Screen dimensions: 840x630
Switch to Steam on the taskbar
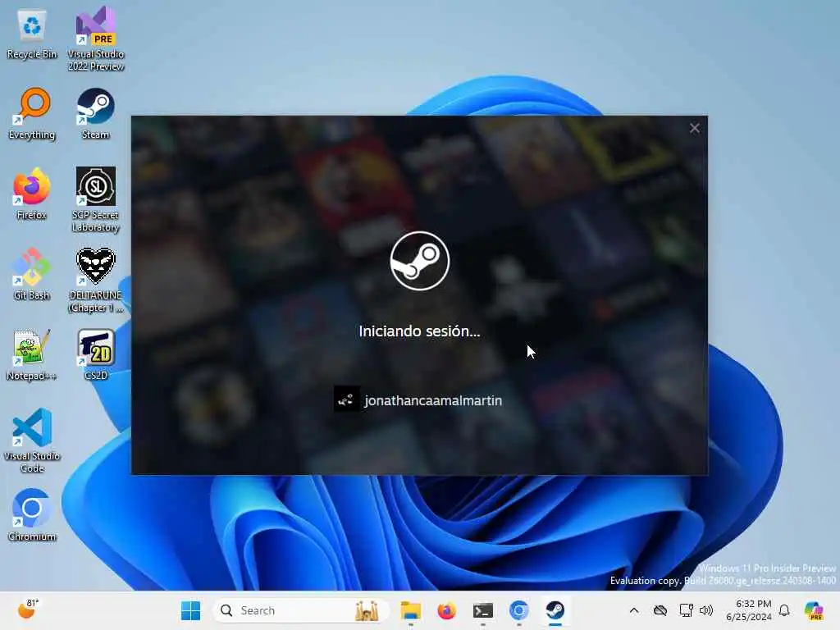click(x=555, y=610)
